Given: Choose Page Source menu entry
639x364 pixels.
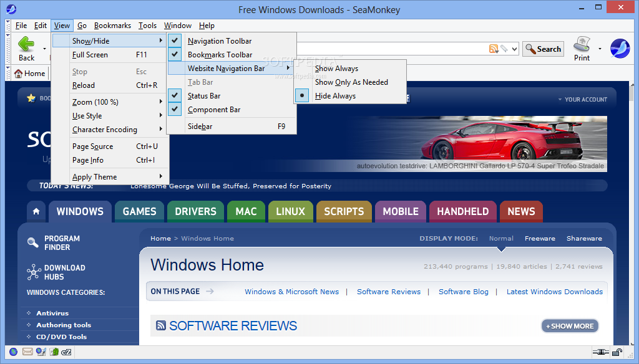Looking at the screenshot, I should pos(109,146).
